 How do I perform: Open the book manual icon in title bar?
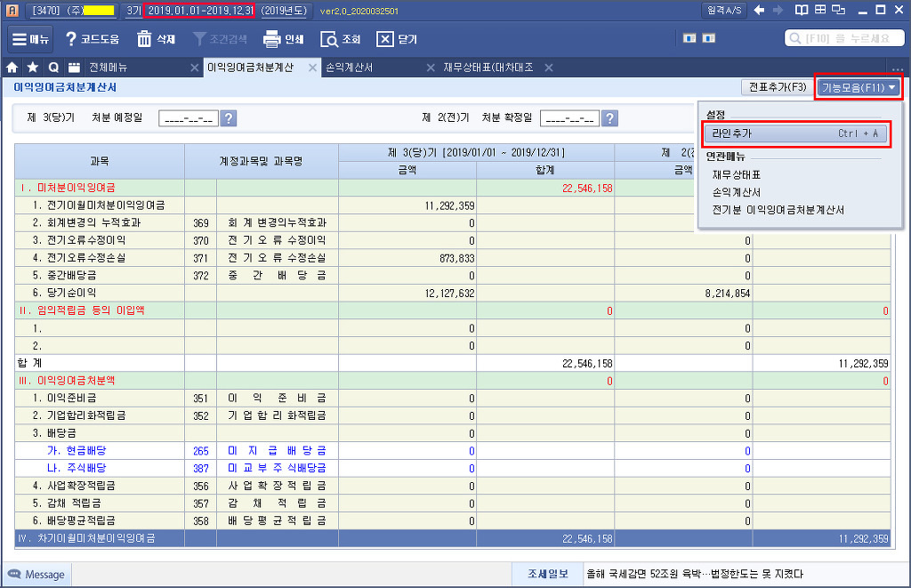[x=802, y=10]
